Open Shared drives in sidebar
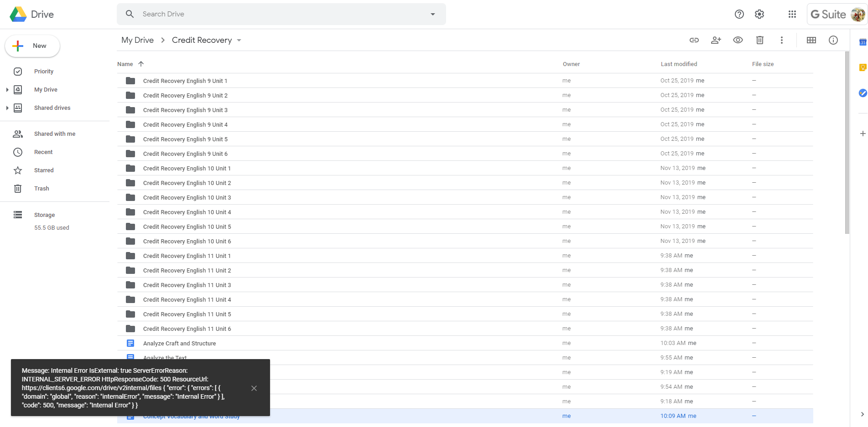Image resolution: width=868 pixels, height=427 pixels. click(52, 108)
